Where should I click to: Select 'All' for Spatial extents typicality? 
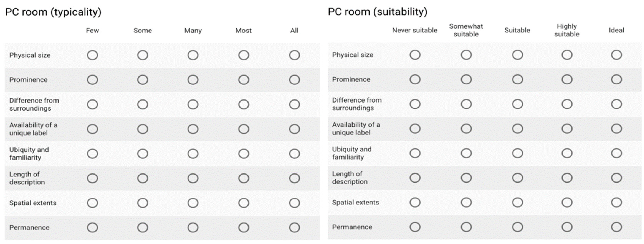(x=294, y=203)
